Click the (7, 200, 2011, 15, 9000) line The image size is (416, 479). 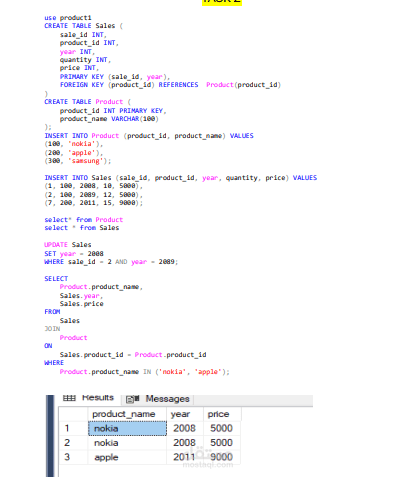(x=93, y=203)
